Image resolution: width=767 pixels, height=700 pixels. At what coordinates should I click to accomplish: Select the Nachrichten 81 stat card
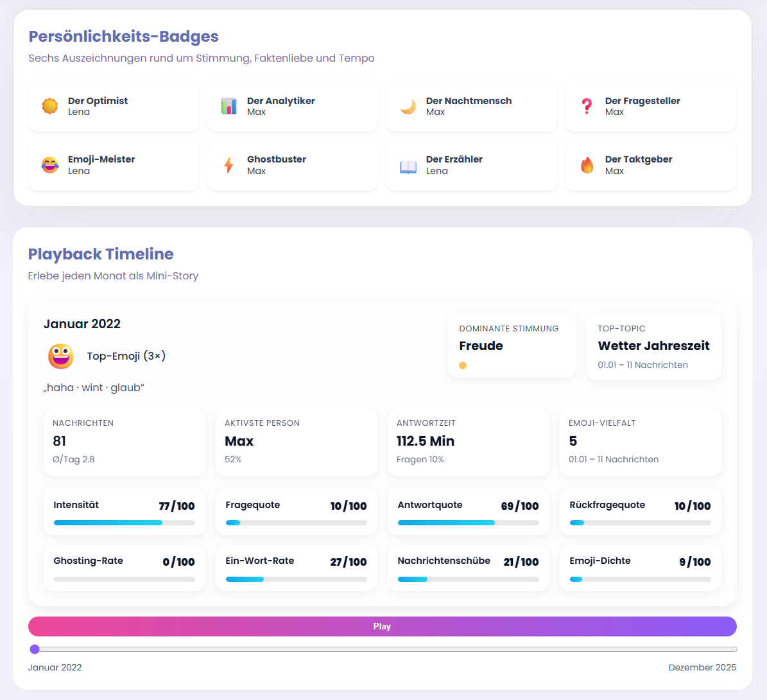pos(125,442)
